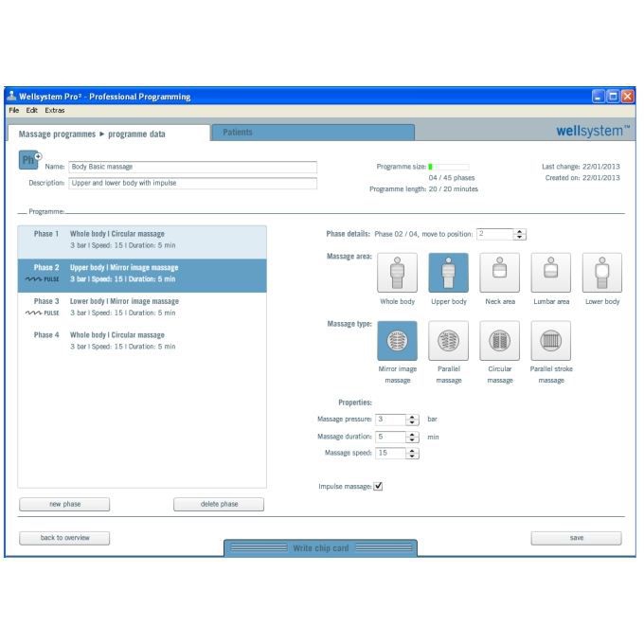This screenshot has width=644, height=644.
Task: Select Phase 3 Lower body Mirror image massage
Action: click(142, 310)
